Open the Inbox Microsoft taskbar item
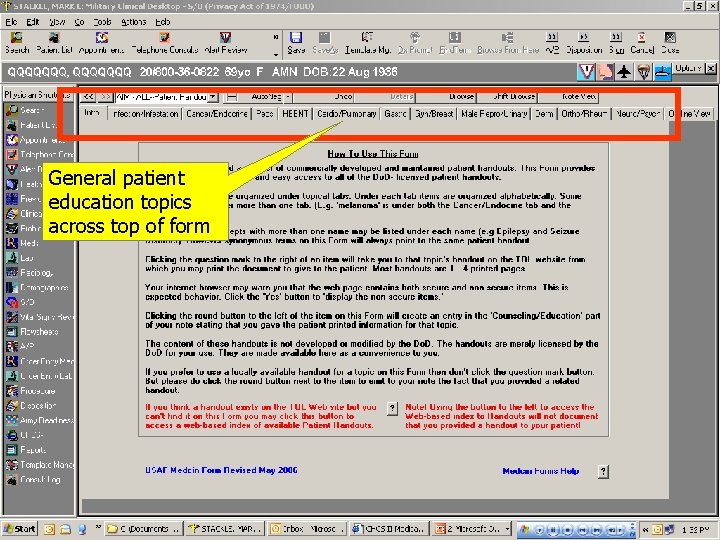This screenshot has height=540, width=720. coord(308,529)
